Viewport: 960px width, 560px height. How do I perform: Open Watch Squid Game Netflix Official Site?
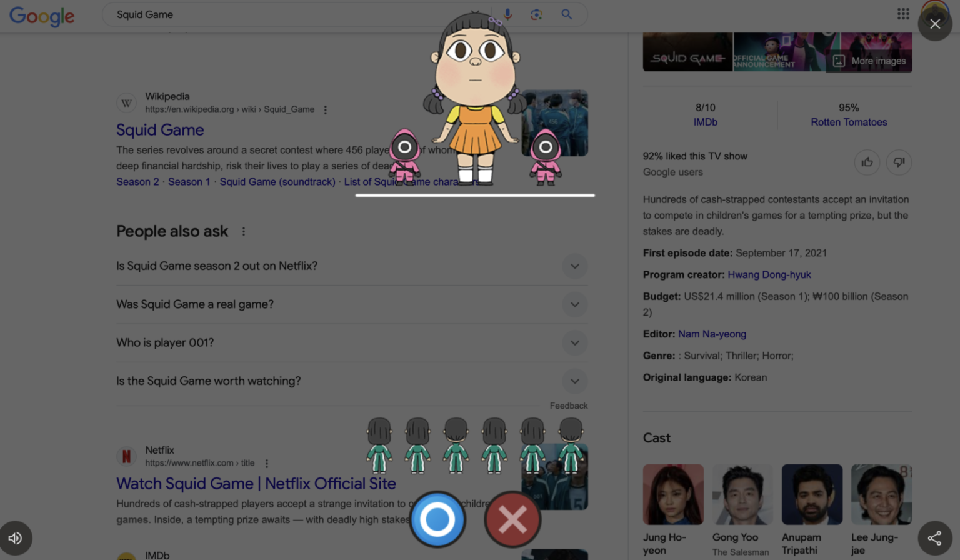[x=256, y=483]
